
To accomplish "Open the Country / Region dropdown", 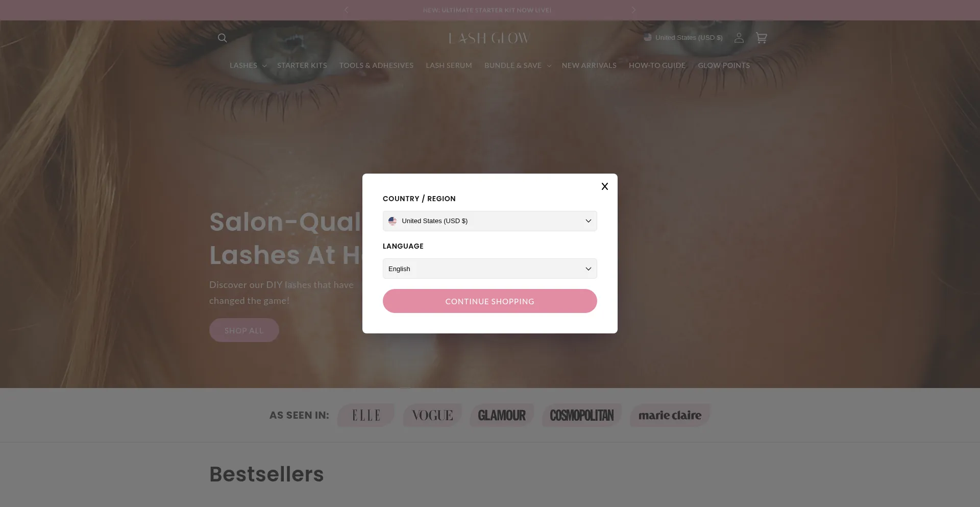I will point(490,221).
